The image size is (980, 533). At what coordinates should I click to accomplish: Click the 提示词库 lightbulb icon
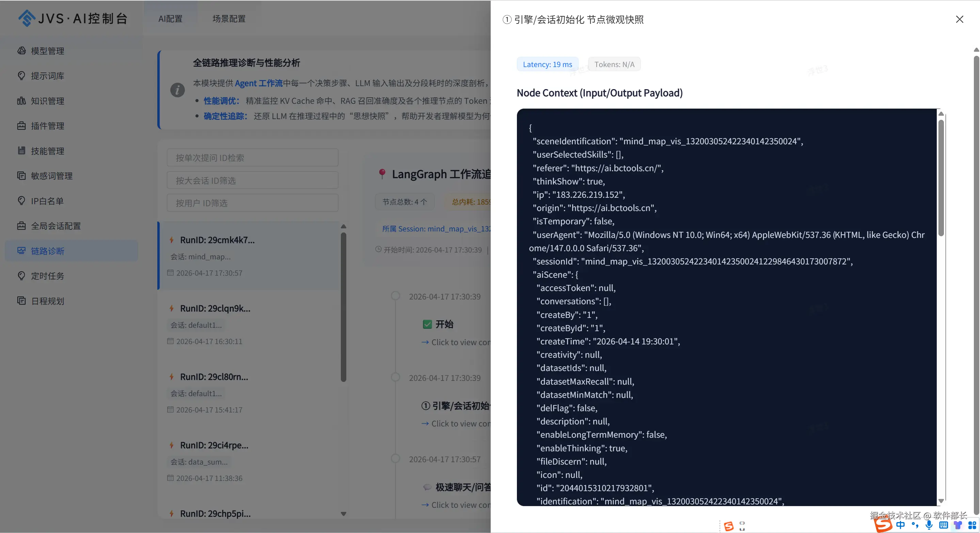pyautogui.click(x=22, y=76)
